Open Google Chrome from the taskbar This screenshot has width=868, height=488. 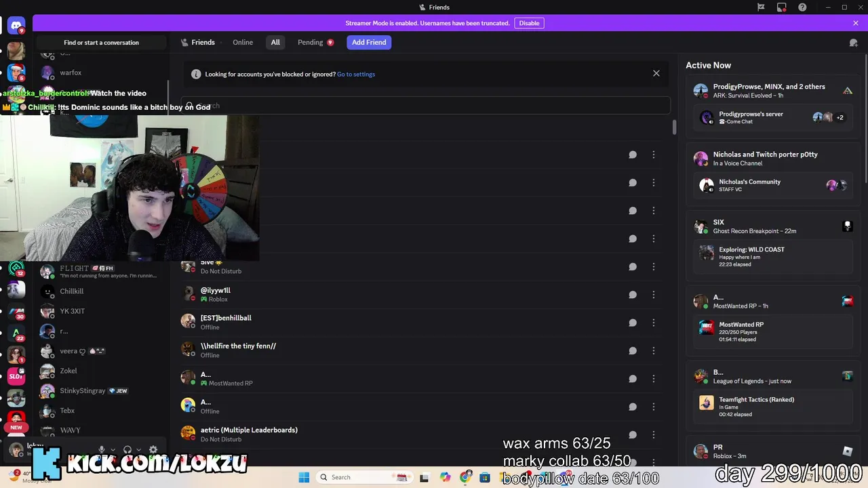pyautogui.click(x=465, y=477)
